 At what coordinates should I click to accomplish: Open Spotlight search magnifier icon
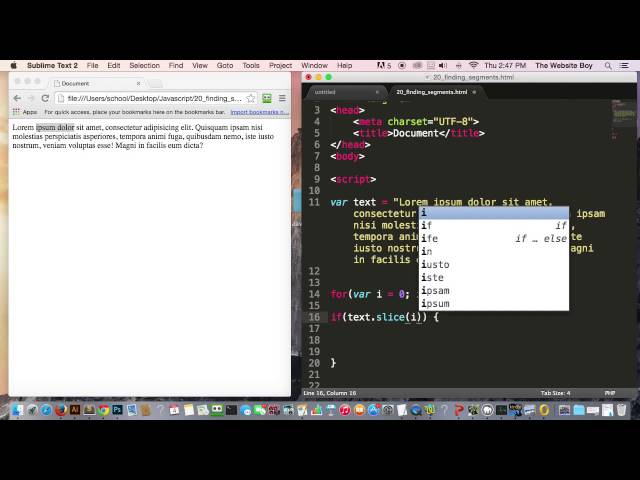point(608,65)
